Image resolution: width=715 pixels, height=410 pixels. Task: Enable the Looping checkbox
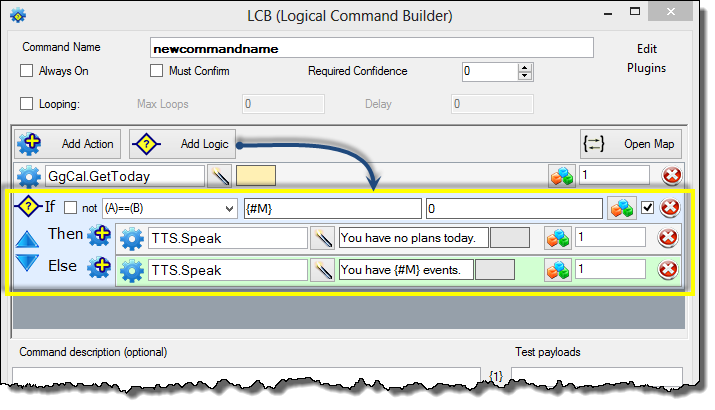point(26,104)
